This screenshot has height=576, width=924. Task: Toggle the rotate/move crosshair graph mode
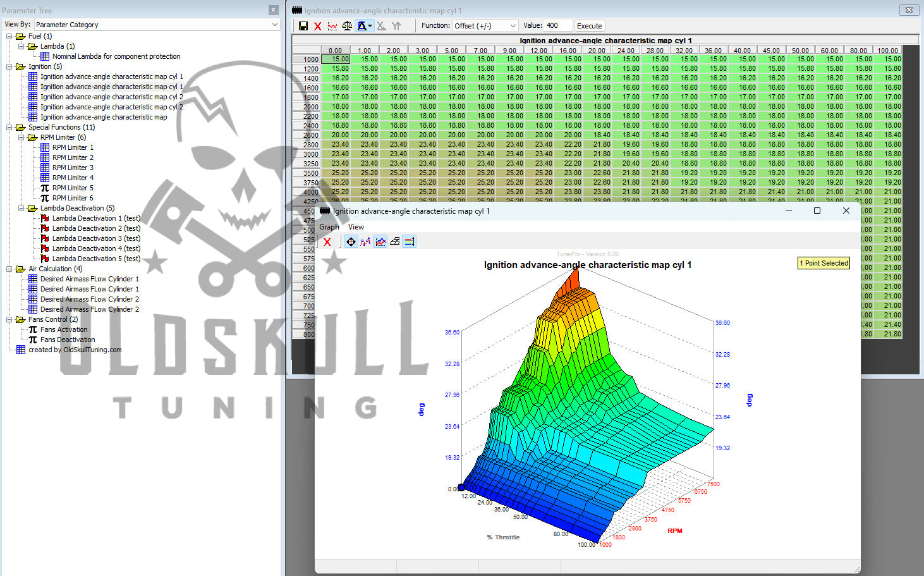coord(351,242)
